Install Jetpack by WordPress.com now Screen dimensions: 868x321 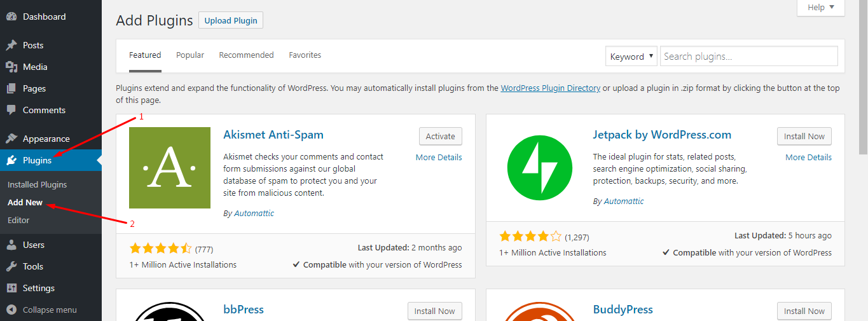coord(804,136)
